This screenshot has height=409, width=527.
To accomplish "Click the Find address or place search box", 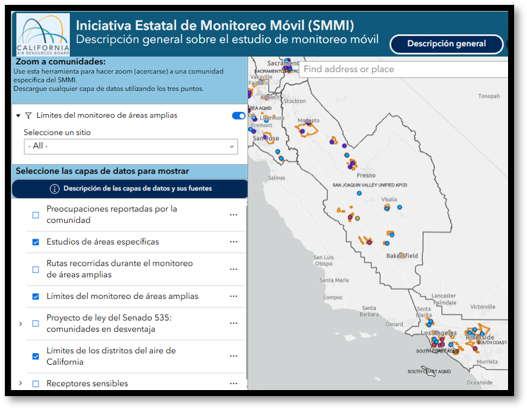I will pos(403,69).
